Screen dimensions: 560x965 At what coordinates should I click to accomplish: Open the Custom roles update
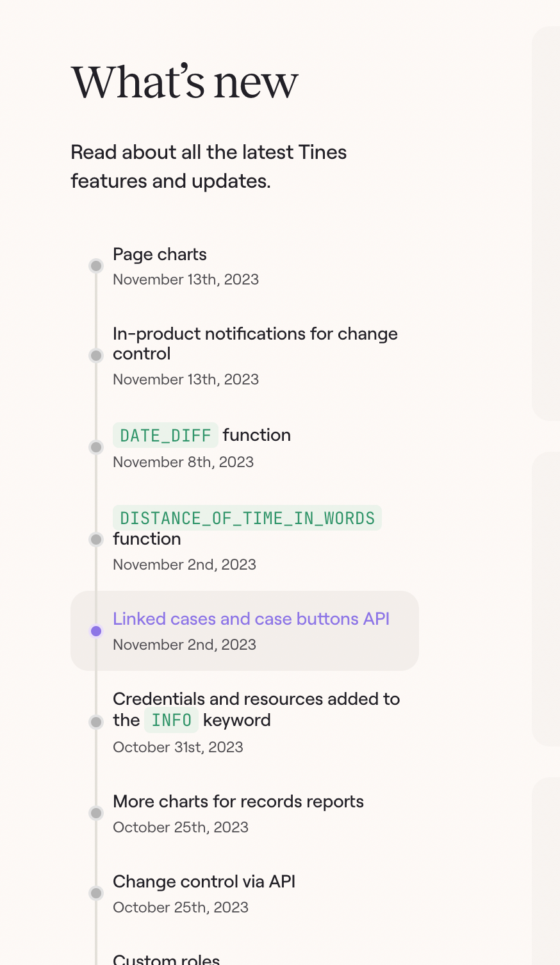167,959
